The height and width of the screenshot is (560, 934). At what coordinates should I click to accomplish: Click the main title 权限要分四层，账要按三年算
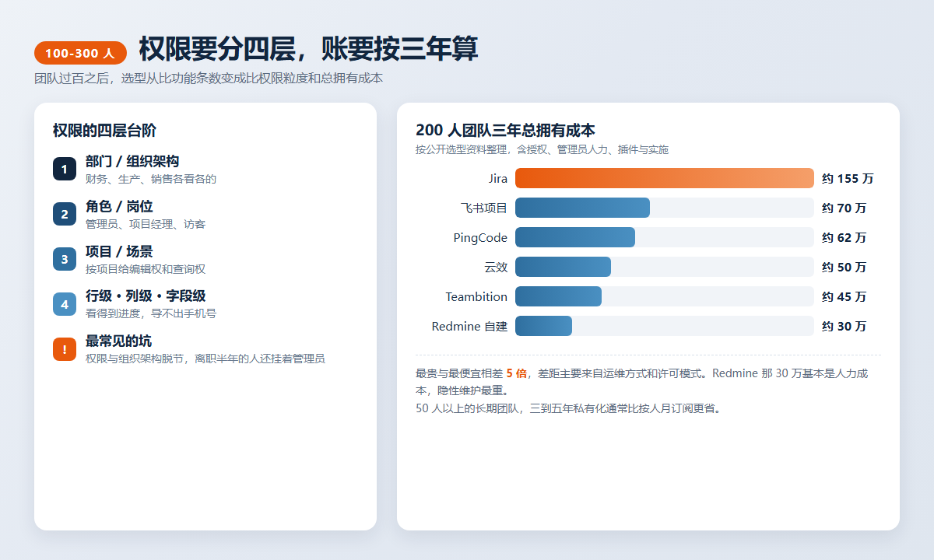tap(308, 48)
